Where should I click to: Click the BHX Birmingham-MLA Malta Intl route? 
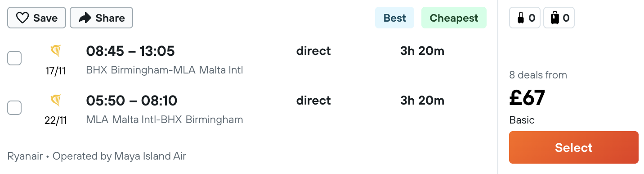click(165, 70)
